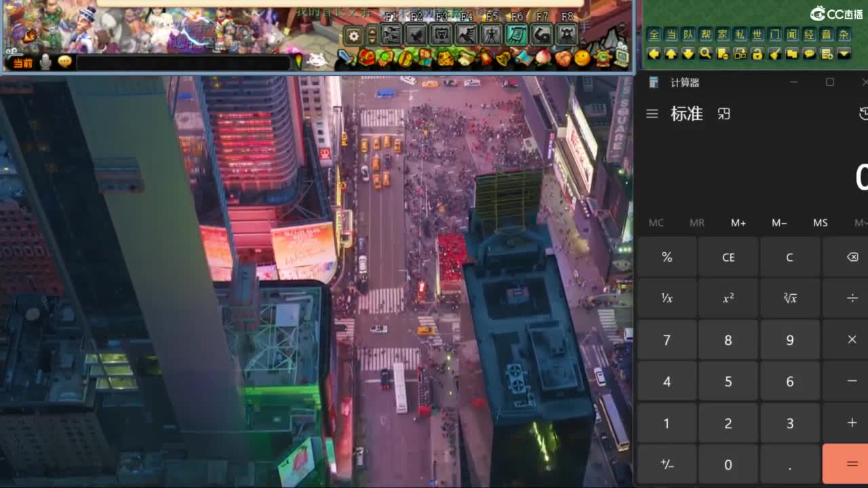Activate the F3 skill slot
Image resolution: width=868 pixels, height=488 pixels.
[x=441, y=35]
